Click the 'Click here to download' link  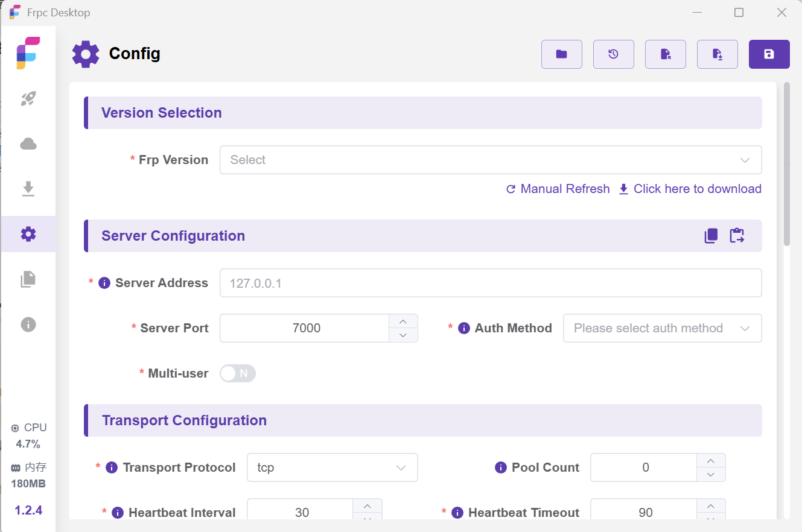point(690,189)
